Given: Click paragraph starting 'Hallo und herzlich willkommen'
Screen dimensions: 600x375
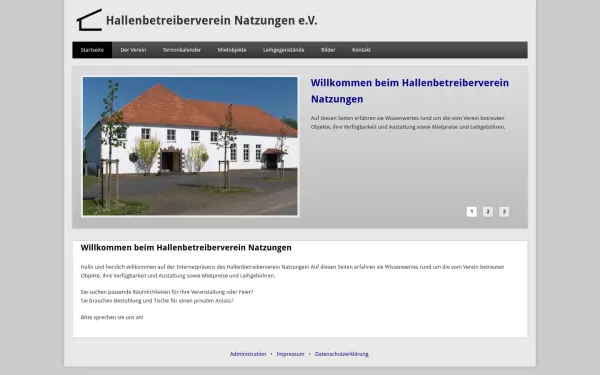Looking at the screenshot, I should [x=292, y=271].
